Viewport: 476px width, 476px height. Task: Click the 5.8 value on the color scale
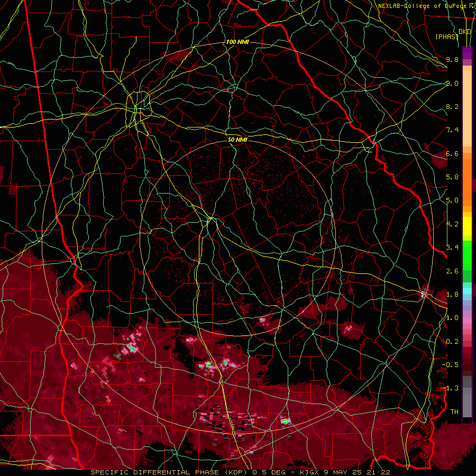[x=452, y=177]
